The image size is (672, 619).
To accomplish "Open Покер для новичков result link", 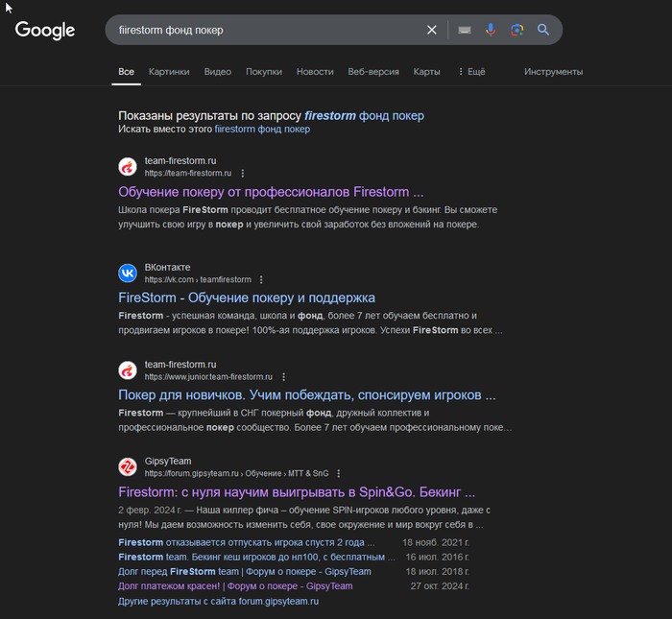I will click(x=307, y=395).
